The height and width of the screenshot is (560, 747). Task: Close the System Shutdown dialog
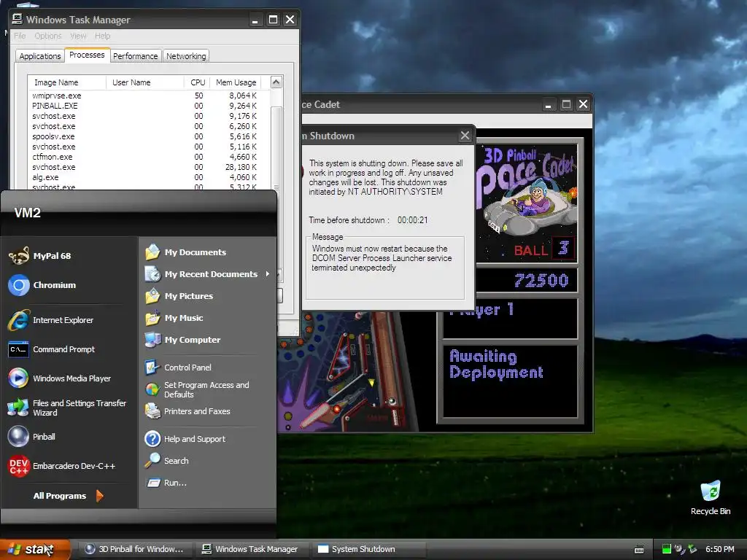coord(465,136)
